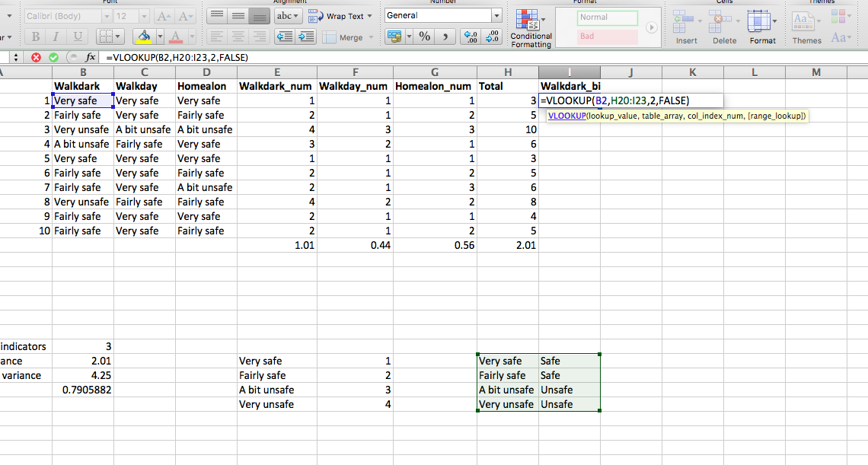Click the Increase Decimal button
868x465 pixels.
pyautogui.click(x=471, y=37)
